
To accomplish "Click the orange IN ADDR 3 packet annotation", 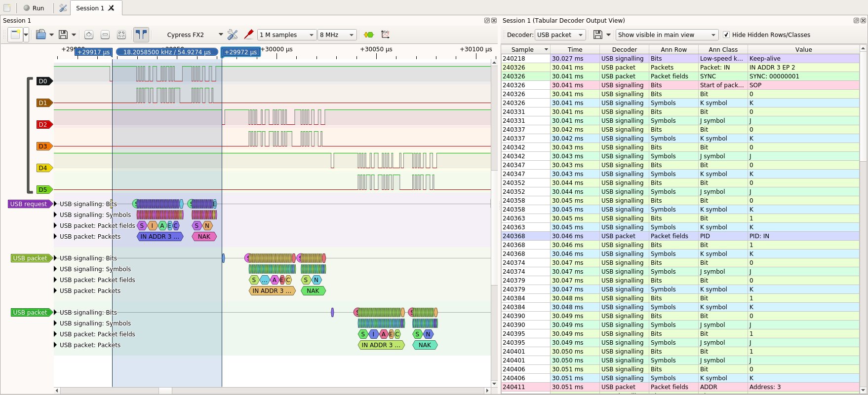I will click(x=272, y=290).
